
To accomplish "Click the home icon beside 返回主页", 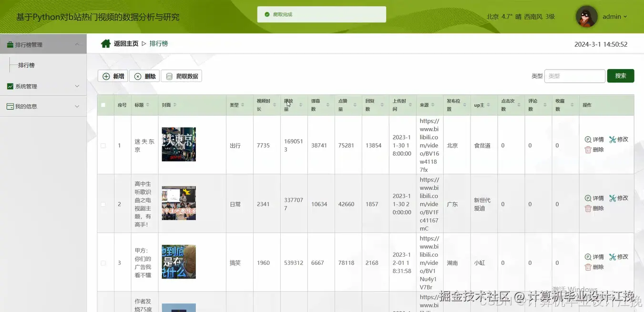I will coord(106,44).
